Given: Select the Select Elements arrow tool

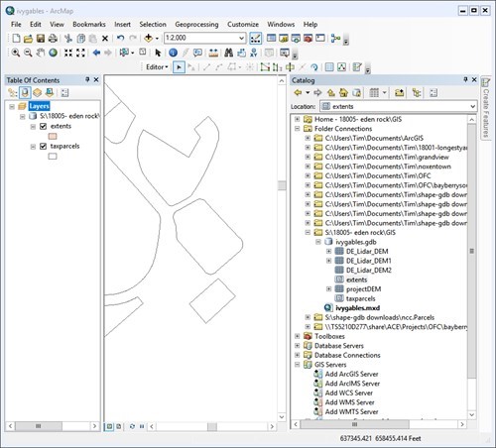Looking at the screenshot, I should pos(158,53).
